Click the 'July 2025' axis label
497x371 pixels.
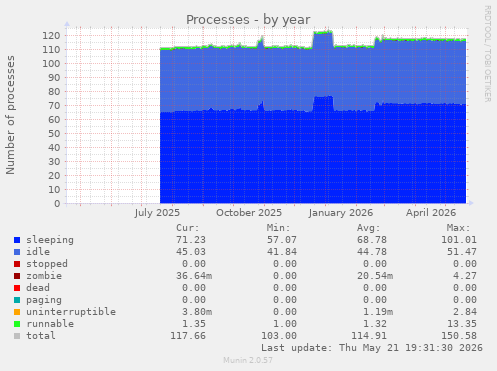[x=157, y=213]
